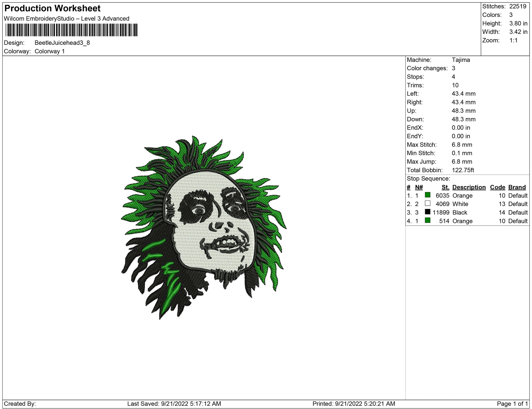532x409 pixels.
Task: Click the green swatch in stop 4
Action: [x=428, y=220]
